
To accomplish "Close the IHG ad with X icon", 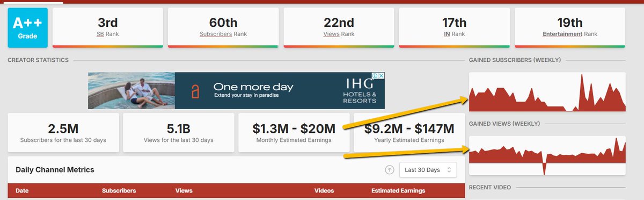I will coord(382,76).
